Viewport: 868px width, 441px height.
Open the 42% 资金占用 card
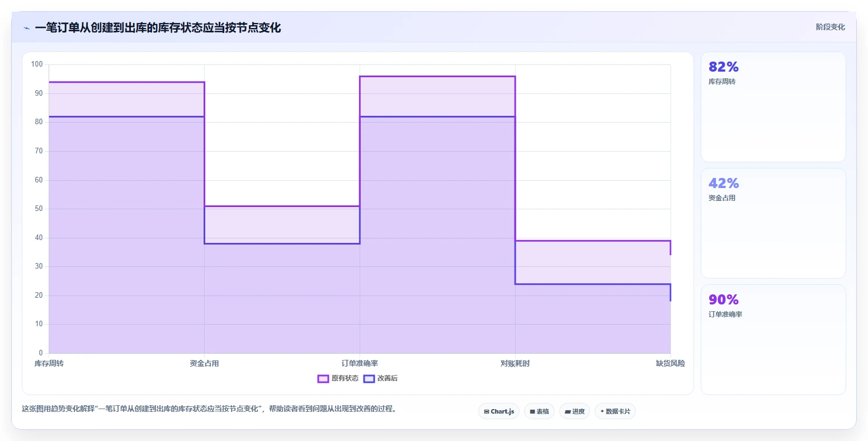pyautogui.click(x=773, y=223)
